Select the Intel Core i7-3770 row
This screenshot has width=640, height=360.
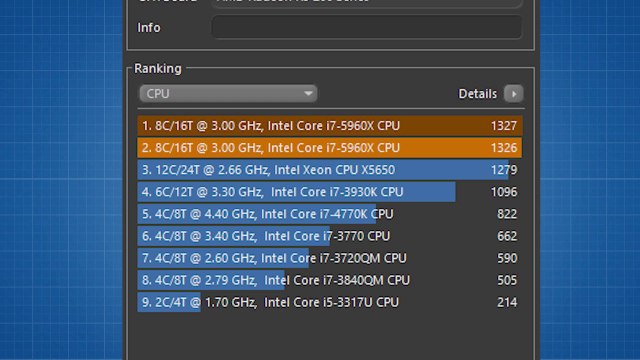tap(330, 236)
